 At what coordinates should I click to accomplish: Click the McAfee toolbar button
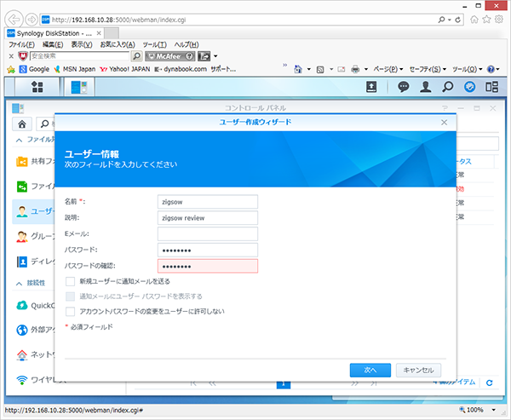click(169, 56)
